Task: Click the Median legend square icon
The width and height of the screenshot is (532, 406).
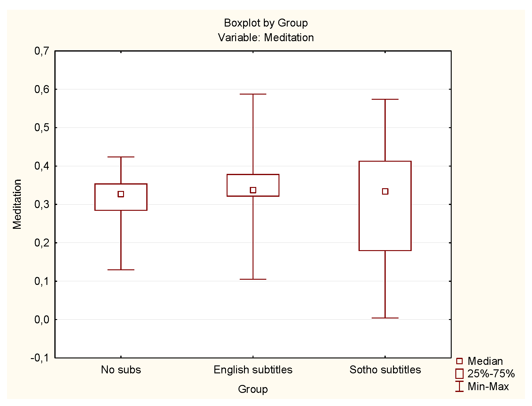Action: pyautogui.click(x=459, y=361)
